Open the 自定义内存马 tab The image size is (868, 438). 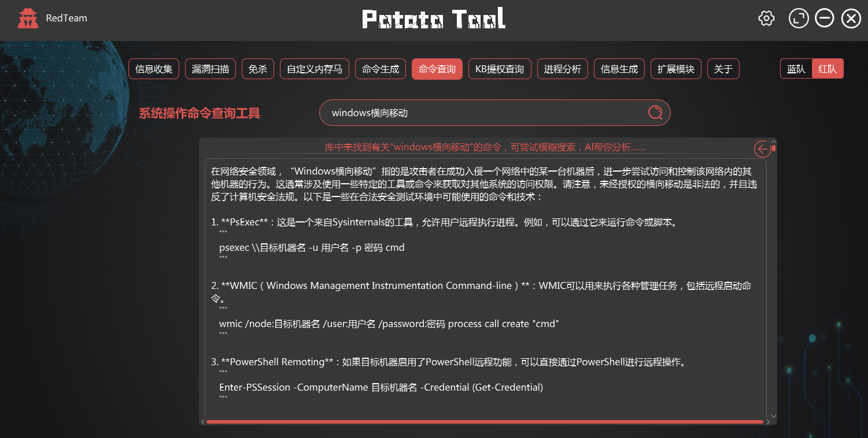click(315, 69)
